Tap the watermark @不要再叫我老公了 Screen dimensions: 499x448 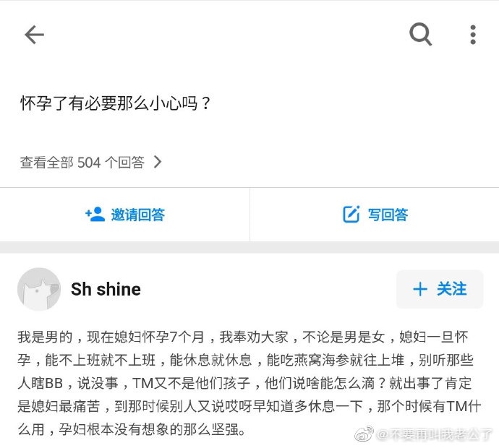coord(434,434)
